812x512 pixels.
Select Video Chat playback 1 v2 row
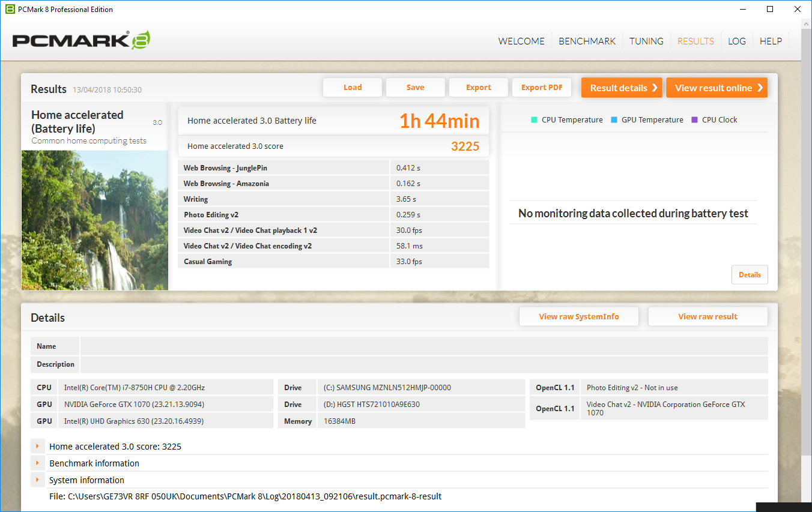pos(334,230)
